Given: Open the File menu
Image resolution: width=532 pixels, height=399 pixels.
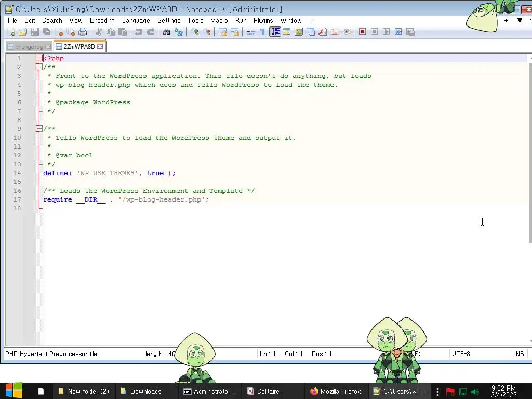Looking at the screenshot, I should (x=12, y=20).
